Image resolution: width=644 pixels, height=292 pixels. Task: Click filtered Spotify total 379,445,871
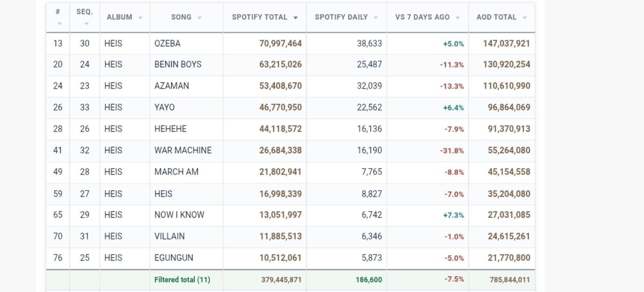281,280
